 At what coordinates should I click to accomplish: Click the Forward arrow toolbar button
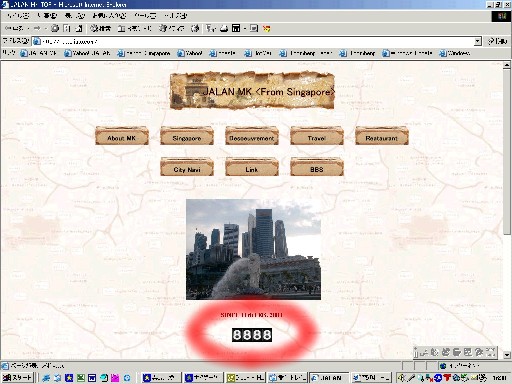(x=37, y=29)
